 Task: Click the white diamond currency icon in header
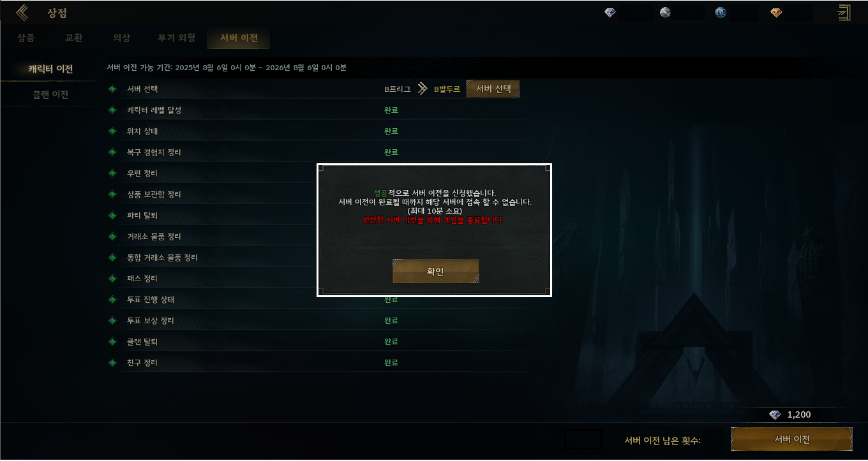(610, 13)
